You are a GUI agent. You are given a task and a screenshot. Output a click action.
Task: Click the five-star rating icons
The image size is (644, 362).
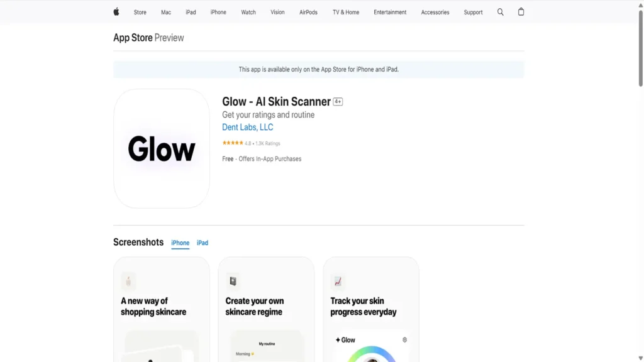(x=233, y=143)
